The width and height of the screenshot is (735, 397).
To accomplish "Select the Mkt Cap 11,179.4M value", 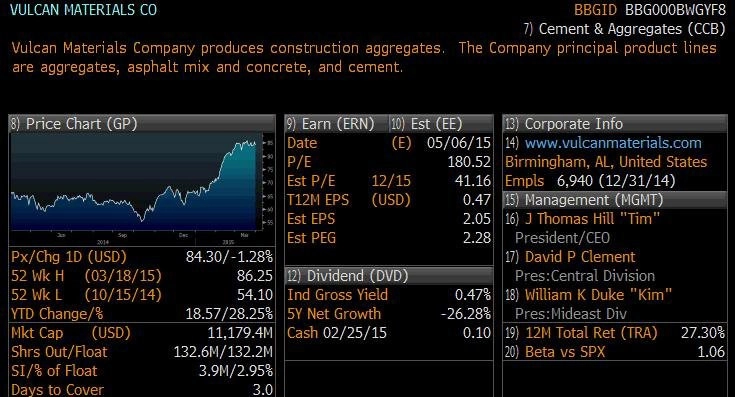I will click(x=240, y=333).
